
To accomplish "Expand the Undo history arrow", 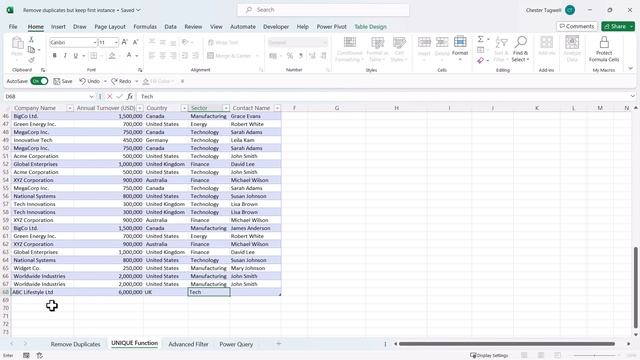I will coord(105,81).
